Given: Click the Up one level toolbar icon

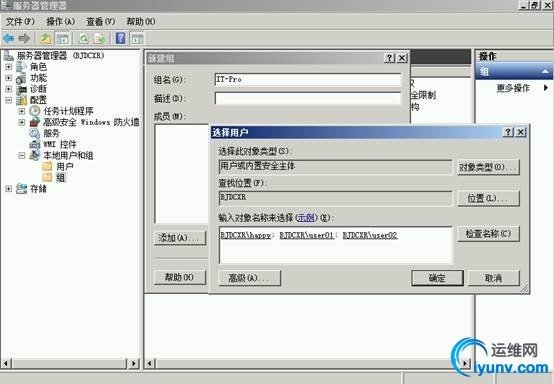Looking at the screenshot, I should [46, 38].
